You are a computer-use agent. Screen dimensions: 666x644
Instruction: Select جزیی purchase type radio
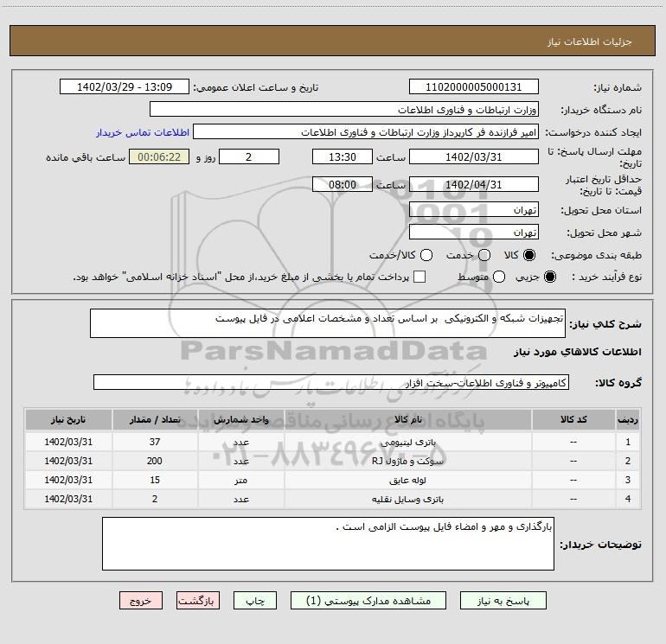click(549, 277)
